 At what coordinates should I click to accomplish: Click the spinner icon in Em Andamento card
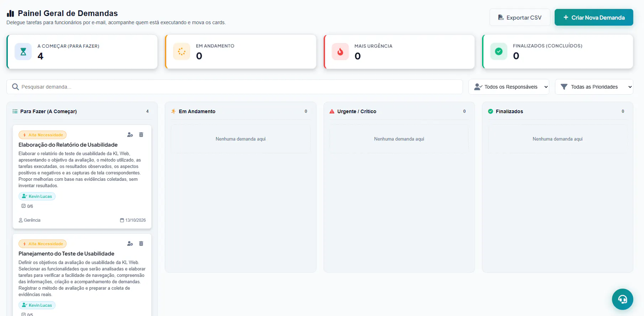[x=182, y=52]
